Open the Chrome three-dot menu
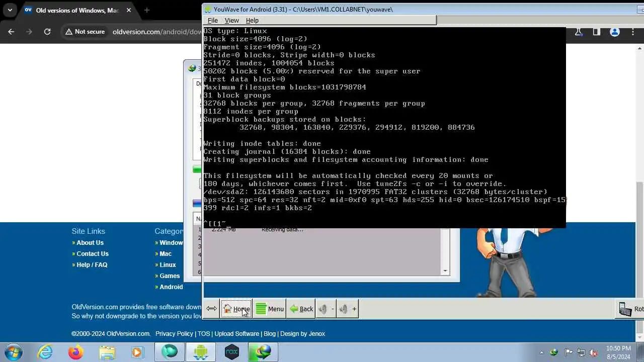644x362 pixels. tap(632, 32)
